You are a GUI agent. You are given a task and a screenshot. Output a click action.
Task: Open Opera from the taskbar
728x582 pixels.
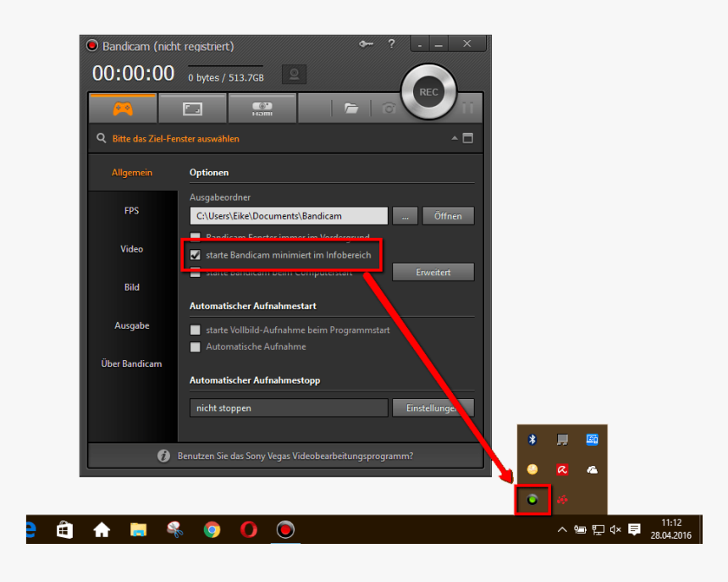click(x=248, y=529)
